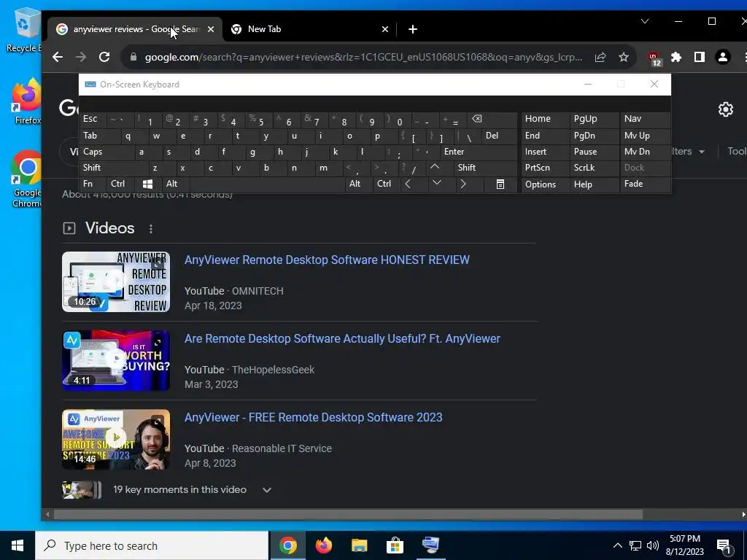
Task: Click the right arrow key on keyboard
Action: coord(463,184)
